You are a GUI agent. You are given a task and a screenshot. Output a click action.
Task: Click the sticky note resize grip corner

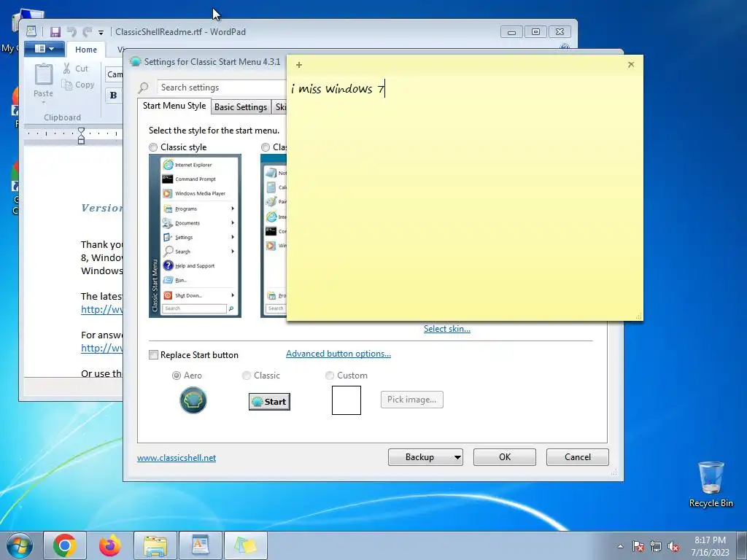click(638, 316)
